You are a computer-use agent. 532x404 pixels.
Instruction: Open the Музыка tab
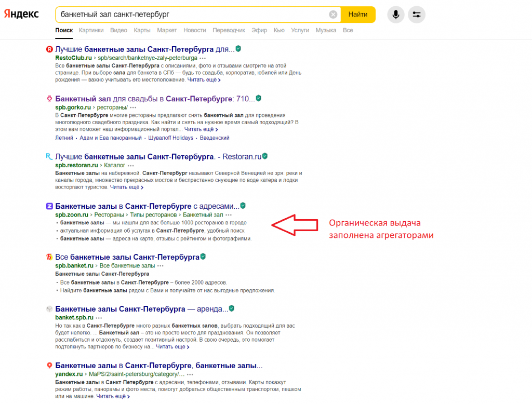click(326, 30)
